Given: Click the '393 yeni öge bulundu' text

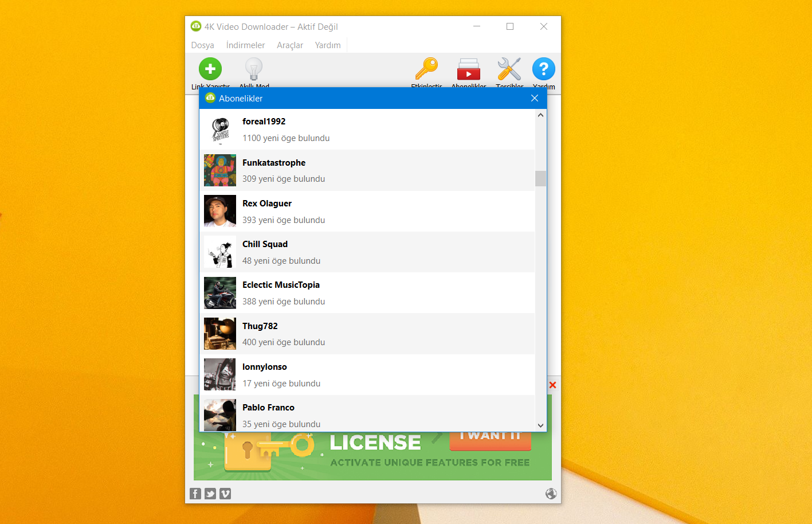Looking at the screenshot, I should coord(284,220).
